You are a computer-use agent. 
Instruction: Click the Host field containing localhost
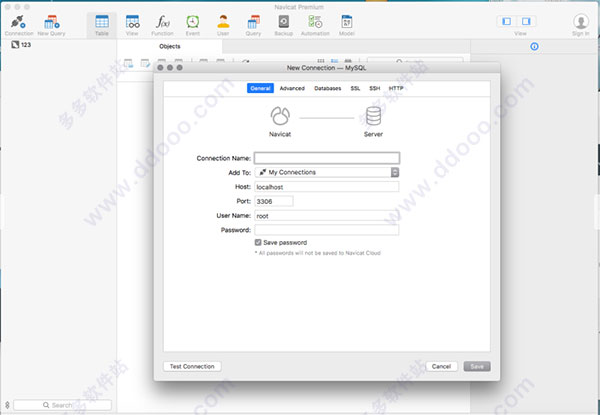(327, 187)
